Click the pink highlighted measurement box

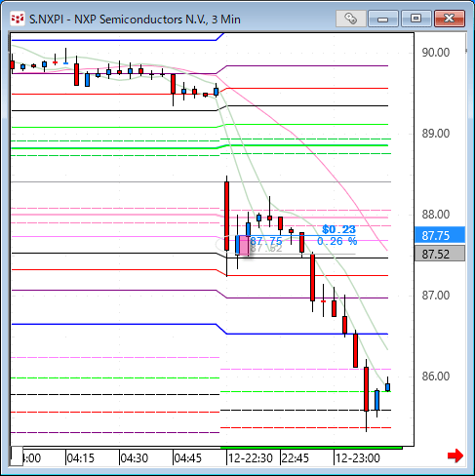[x=245, y=245]
